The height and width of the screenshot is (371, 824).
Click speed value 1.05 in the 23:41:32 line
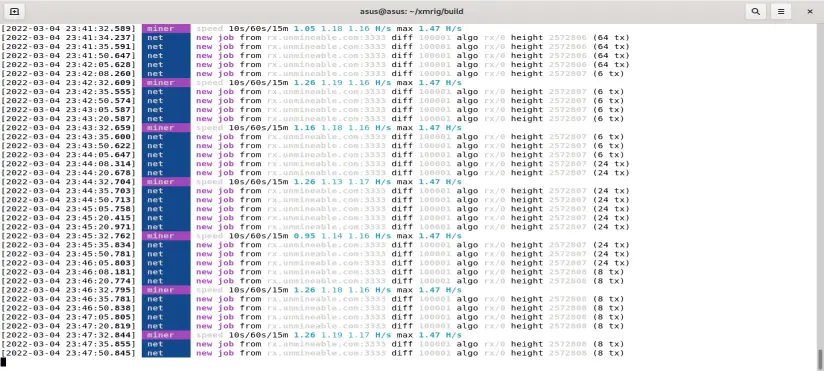304,28
